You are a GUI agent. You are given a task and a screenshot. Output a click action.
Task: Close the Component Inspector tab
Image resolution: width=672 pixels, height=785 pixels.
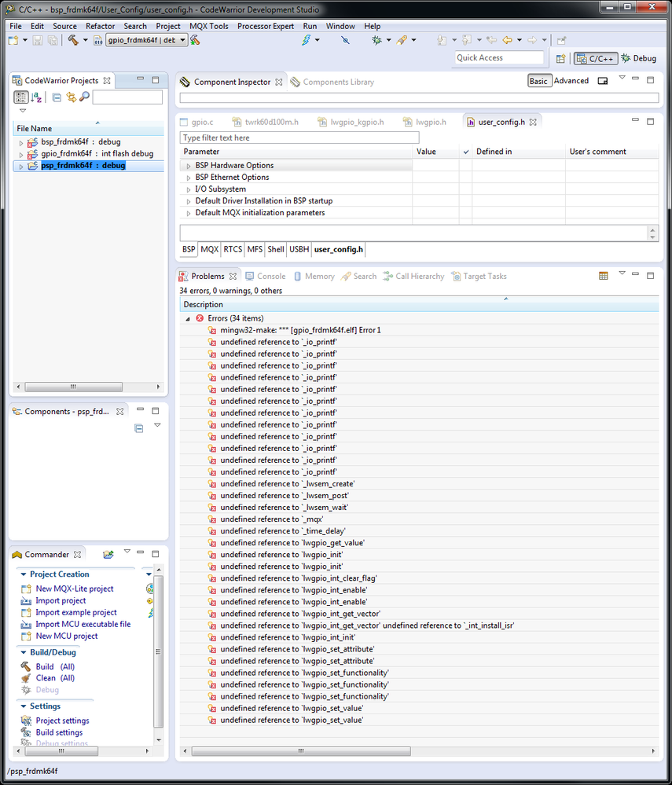click(279, 82)
